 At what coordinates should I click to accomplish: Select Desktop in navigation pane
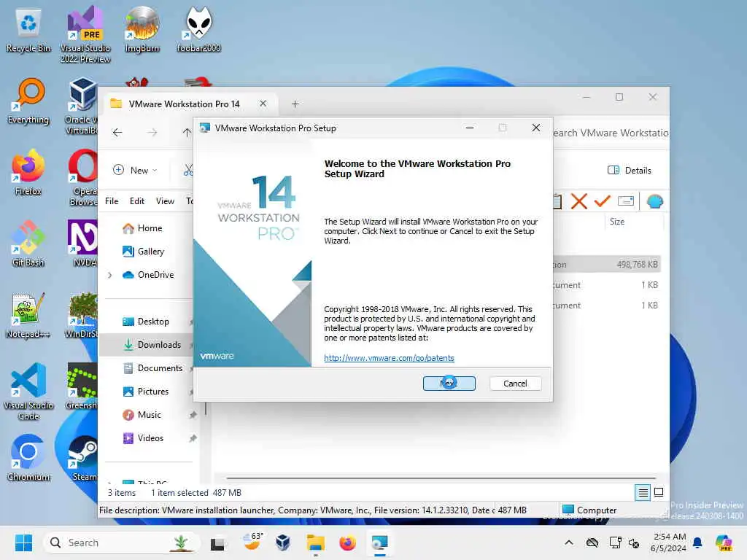pos(146,322)
